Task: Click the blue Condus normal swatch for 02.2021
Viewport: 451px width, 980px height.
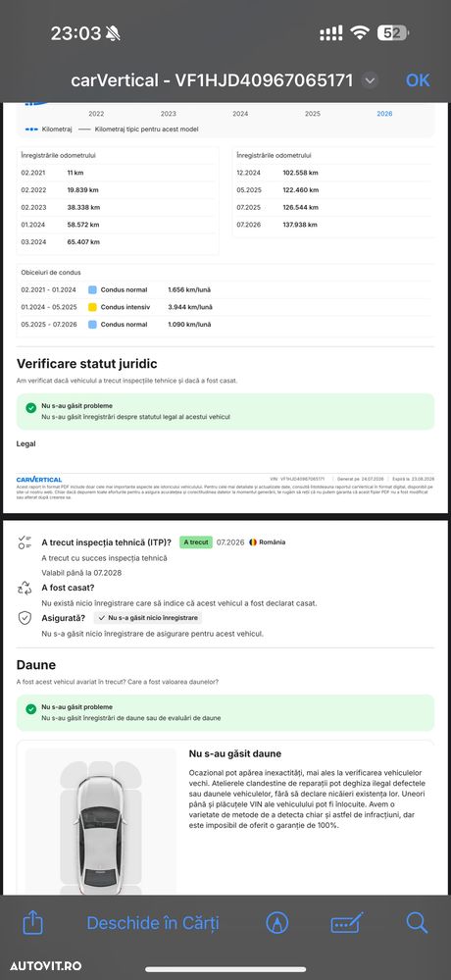Action: pos(92,290)
